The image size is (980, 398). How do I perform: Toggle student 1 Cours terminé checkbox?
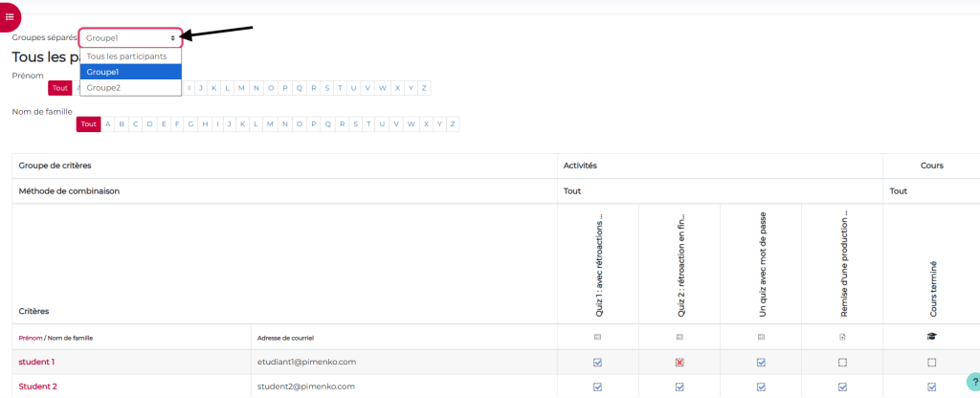(932, 362)
